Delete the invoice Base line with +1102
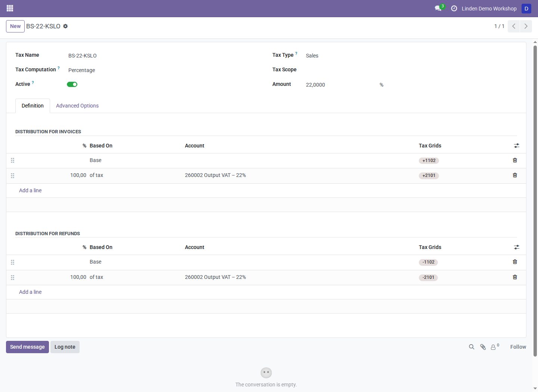Screen dimensions: 538x392 tap(515, 160)
